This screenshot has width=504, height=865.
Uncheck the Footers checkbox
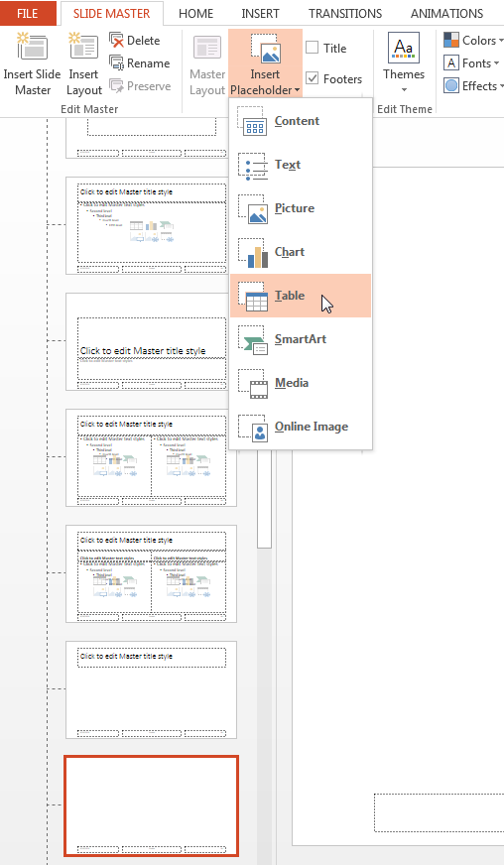point(312,78)
